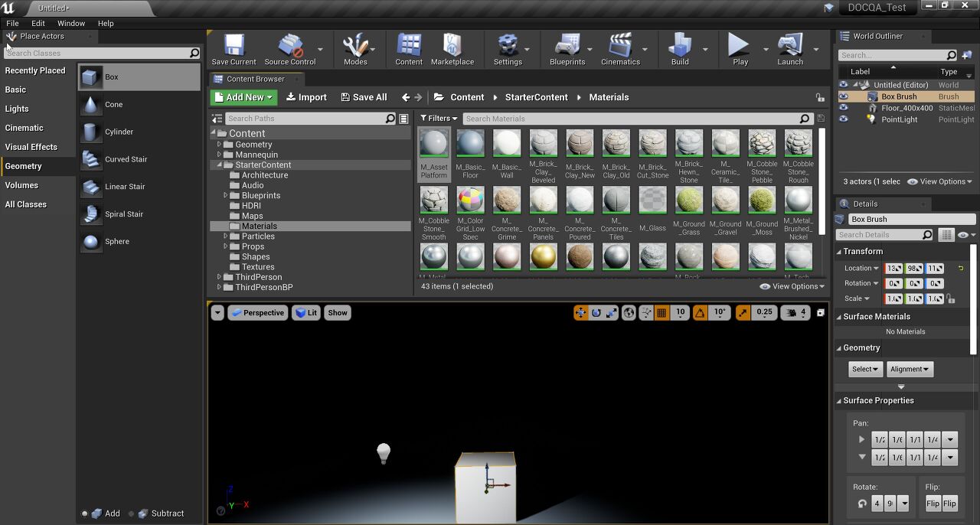
Task: Select the Curved Stair brush
Action: 139,159
